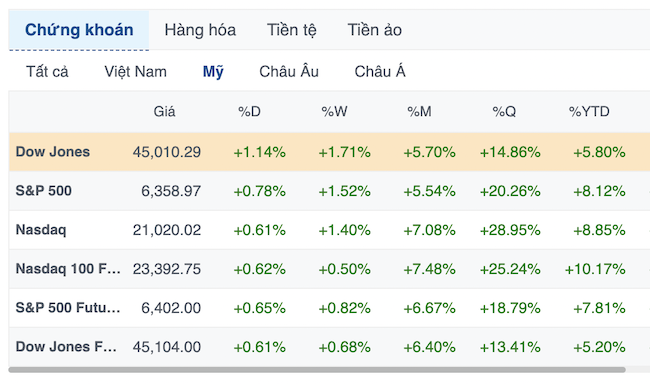
Task: Open the Chứng khoán tab
Action: [79, 30]
